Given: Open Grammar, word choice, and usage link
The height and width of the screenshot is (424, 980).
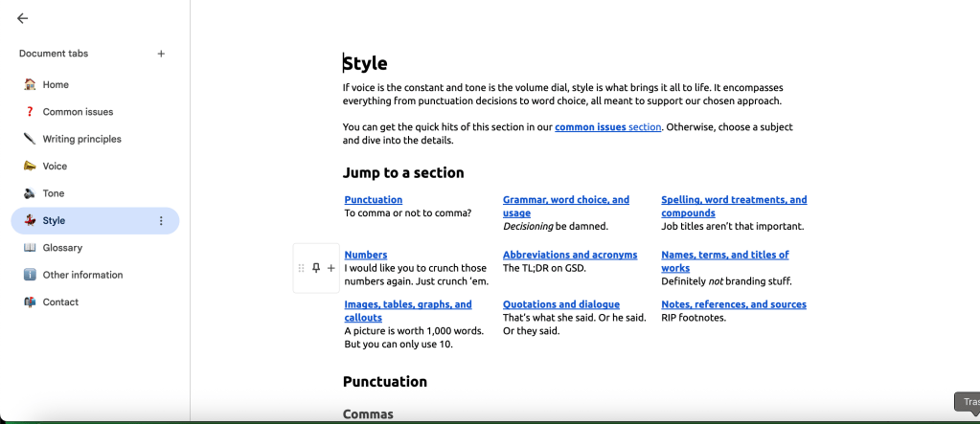Looking at the screenshot, I should point(565,200).
